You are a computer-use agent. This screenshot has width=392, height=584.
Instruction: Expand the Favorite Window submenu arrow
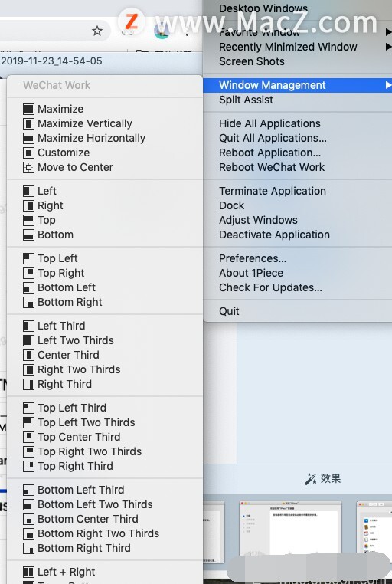point(388,33)
